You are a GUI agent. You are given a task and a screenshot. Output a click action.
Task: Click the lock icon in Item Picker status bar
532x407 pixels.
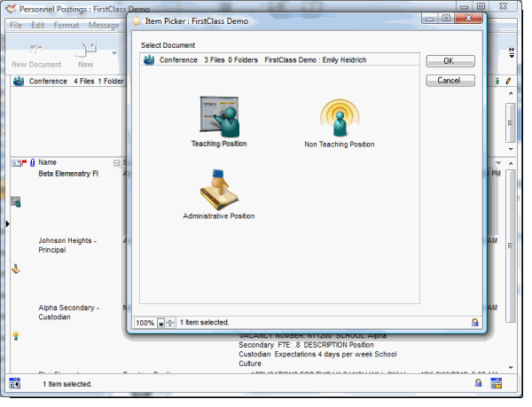click(475, 323)
